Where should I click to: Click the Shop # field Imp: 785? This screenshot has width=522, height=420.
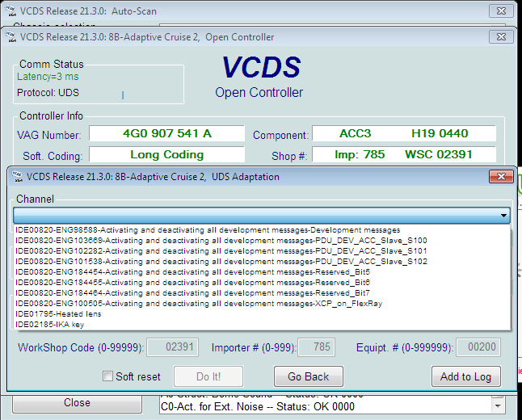pyautogui.click(x=404, y=154)
